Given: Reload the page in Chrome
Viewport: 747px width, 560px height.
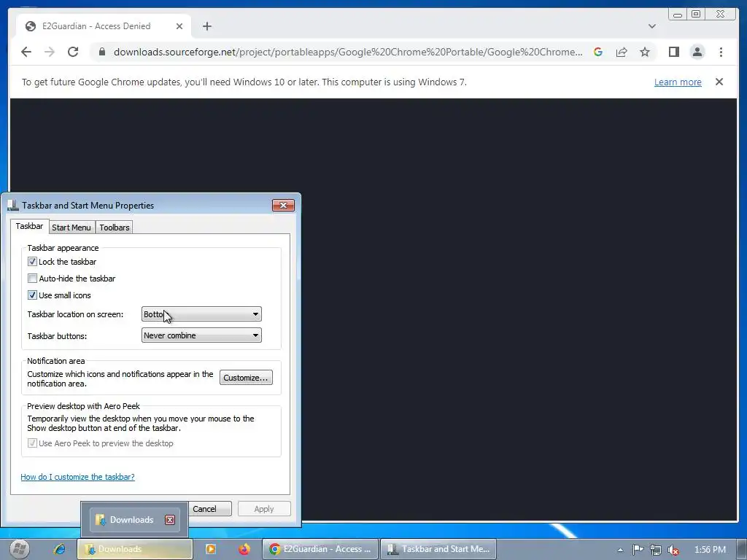Looking at the screenshot, I should [x=73, y=52].
